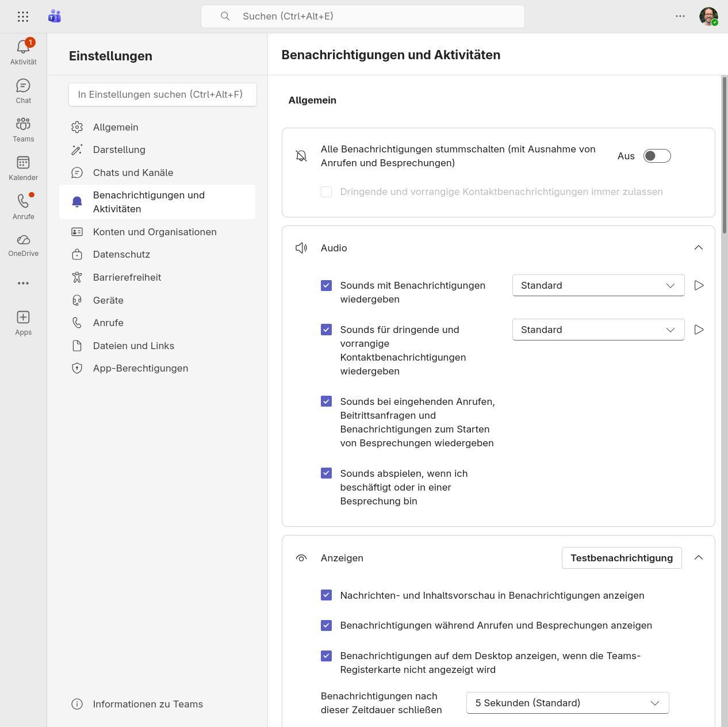The image size is (728, 727).
Task: Open the Aktivität bell in the sidebar
Action: tap(23, 52)
